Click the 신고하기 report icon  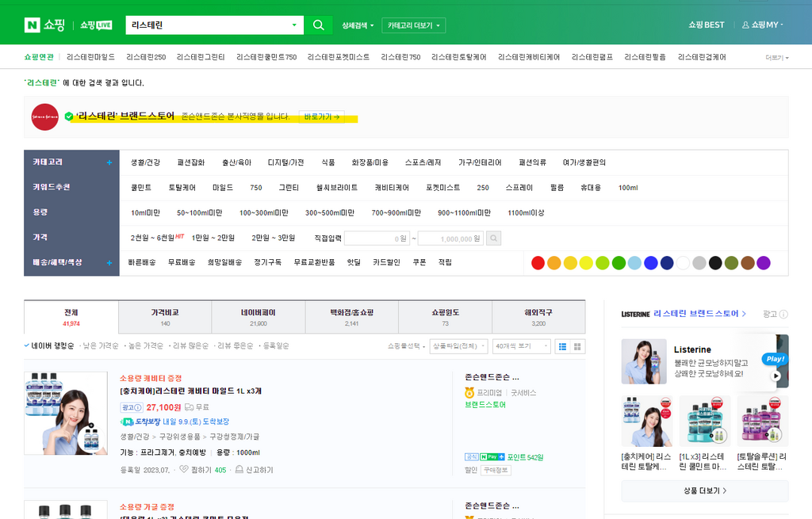[239, 469]
